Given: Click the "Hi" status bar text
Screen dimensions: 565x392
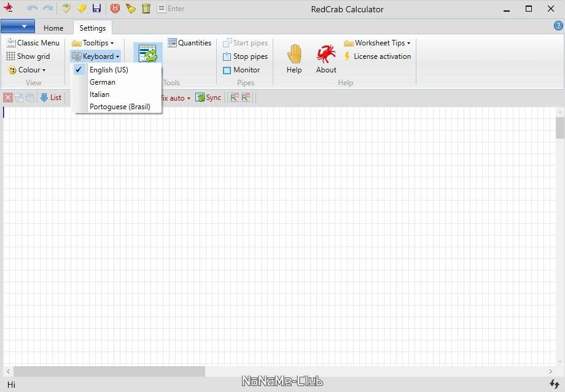Looking at the screenshot, I should [x=11, y=385].
